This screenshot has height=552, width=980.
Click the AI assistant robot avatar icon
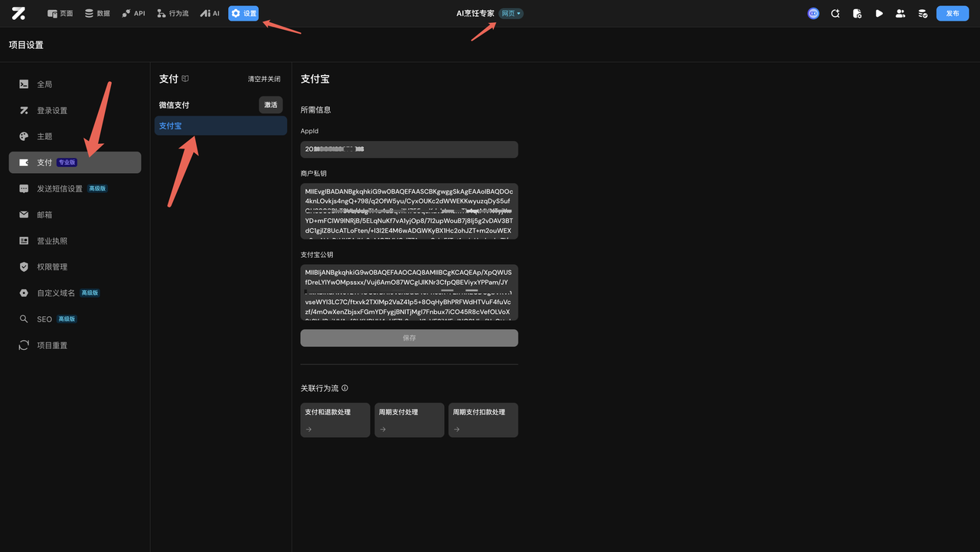click(x=813, y=13)
